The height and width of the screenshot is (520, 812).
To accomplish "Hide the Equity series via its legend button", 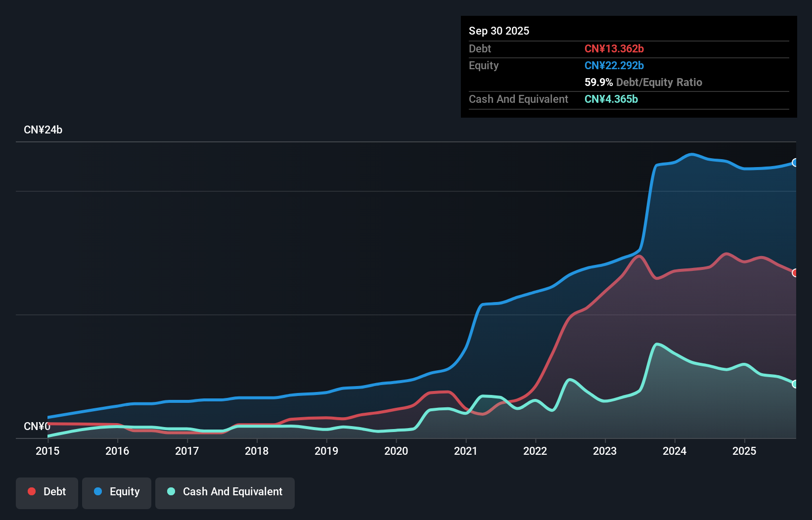I will pos(117,492).
